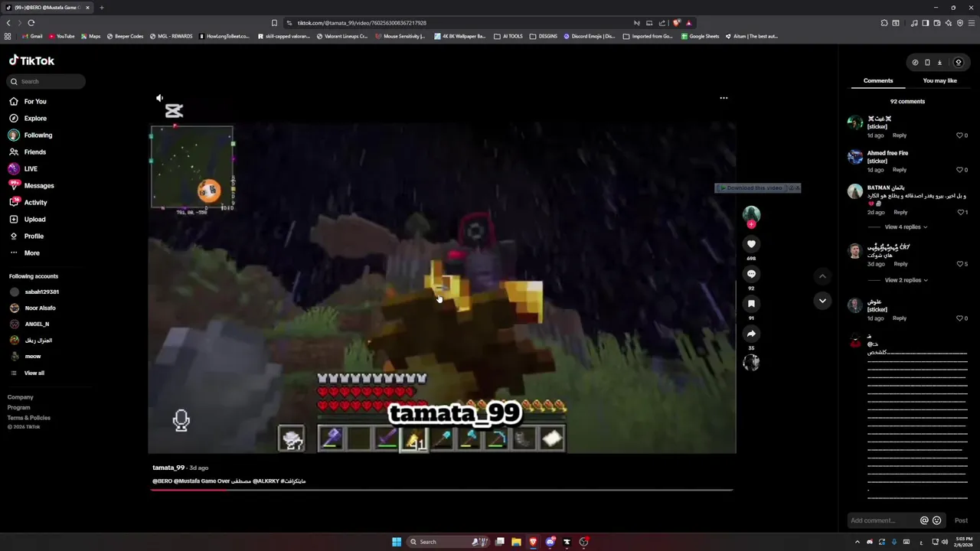Expand View 2 replies thread
980x551 pixels.
click(906, 280)
